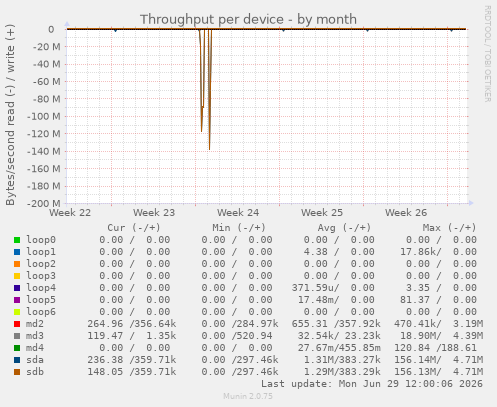Select the loop0 legend label
The image size is (497, 407).
(41, 240)
